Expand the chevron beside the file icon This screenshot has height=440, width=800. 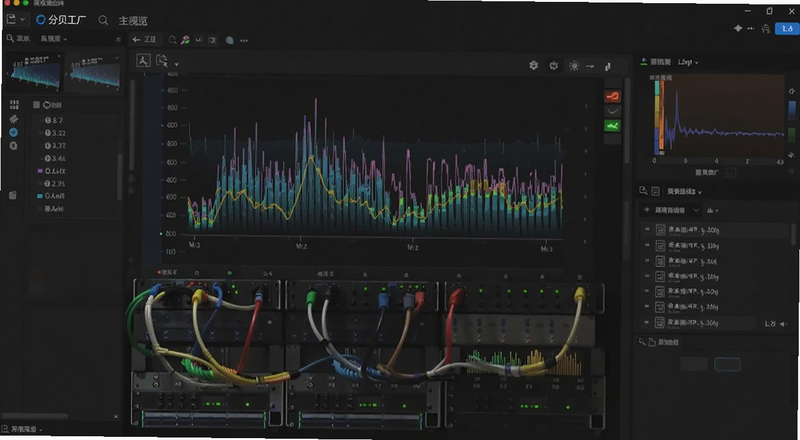click(x=22, y=20)
